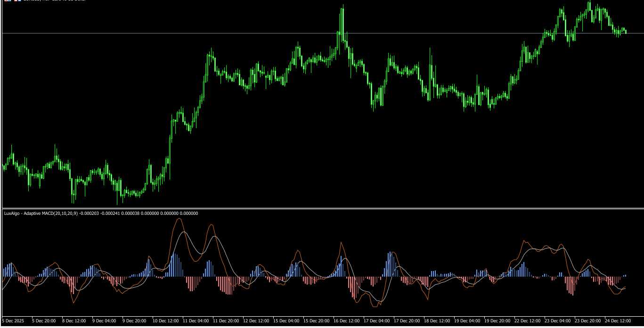This screenshot has height=328, width=644.
Task: Click the 10 Dec 12:00 time label
Action: [165, 321]
